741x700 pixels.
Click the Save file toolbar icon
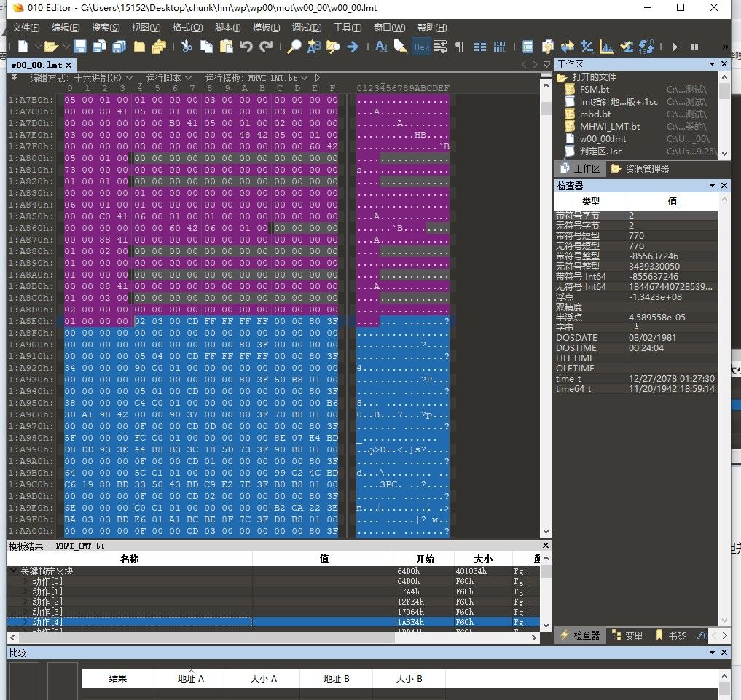[80, 47]
